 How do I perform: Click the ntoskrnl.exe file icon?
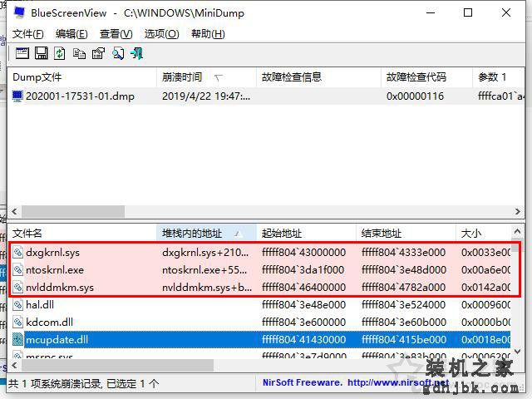[x=18, y=269]
